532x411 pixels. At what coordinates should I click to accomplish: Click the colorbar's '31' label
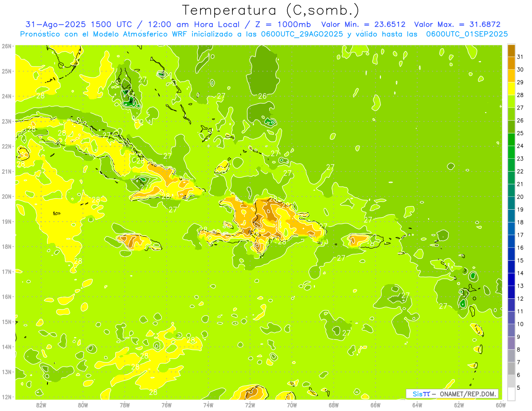520,57
